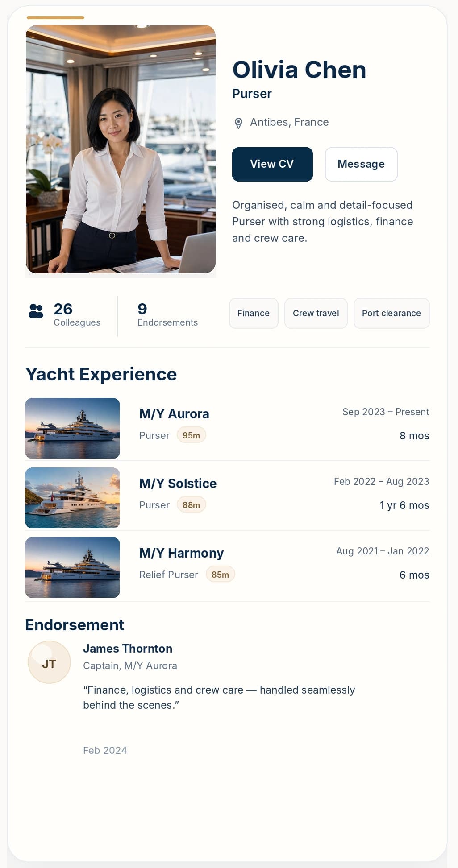
Task: Click the colleagues people icon
Action: (36, 311)
